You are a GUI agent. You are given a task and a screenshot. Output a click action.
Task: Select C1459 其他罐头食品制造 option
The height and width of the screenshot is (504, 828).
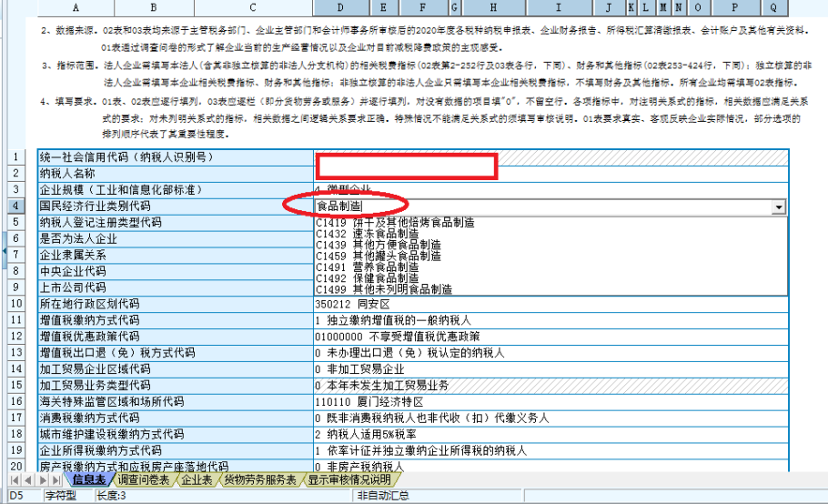[x=550, y=256]
